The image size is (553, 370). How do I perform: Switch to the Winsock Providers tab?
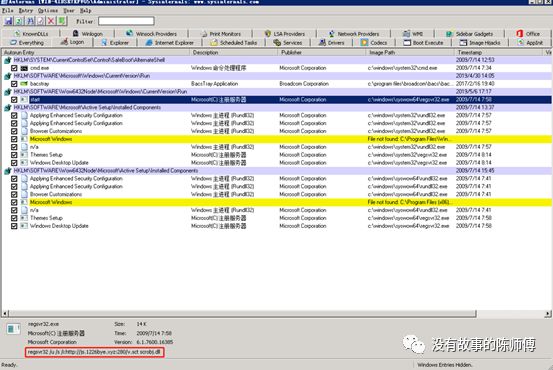click(151, 34)
